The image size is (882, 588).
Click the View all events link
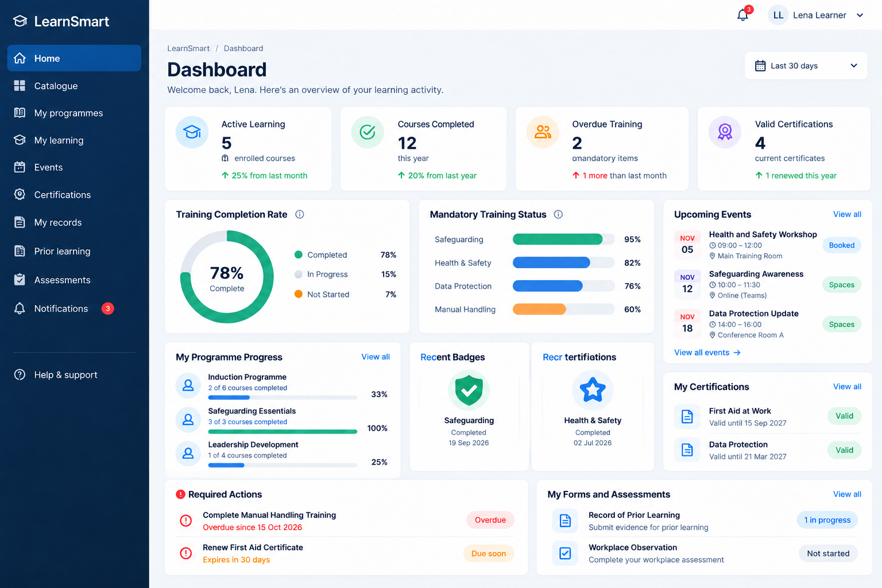tap(707, 353)
